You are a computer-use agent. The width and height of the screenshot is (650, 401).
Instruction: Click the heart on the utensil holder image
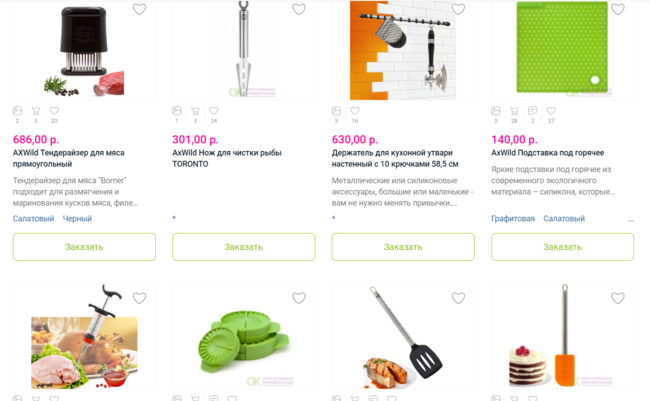click(458, 9)
